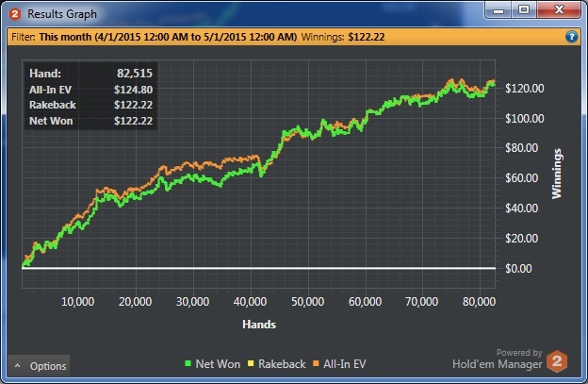Click the 50,000 hands axis label
This screenshot has width=588, height=384.
[x=307, y=302]
